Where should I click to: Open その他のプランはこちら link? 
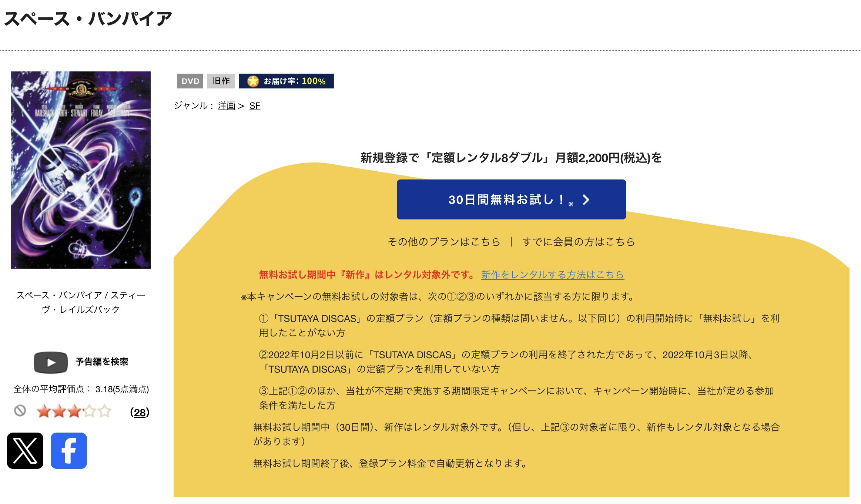[443, 242]
